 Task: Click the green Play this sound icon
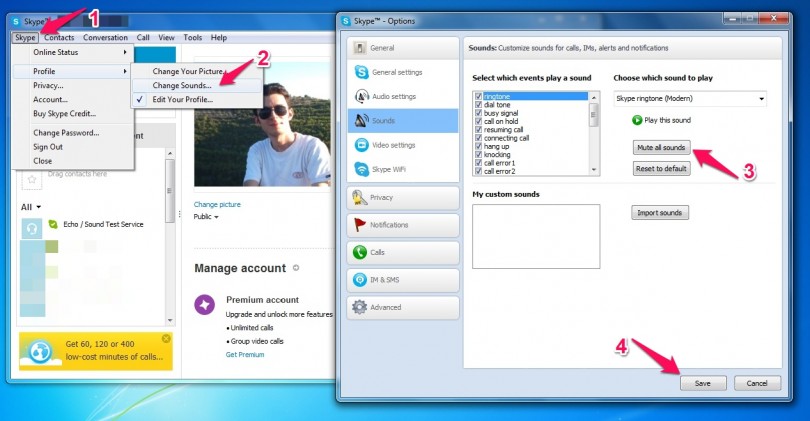click(x=637, y=120)
